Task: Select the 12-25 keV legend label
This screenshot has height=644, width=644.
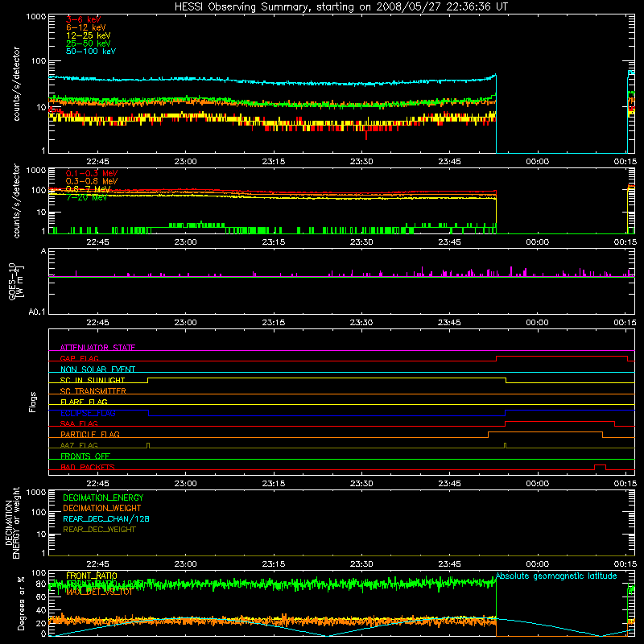Action: (x=89, y=35)
